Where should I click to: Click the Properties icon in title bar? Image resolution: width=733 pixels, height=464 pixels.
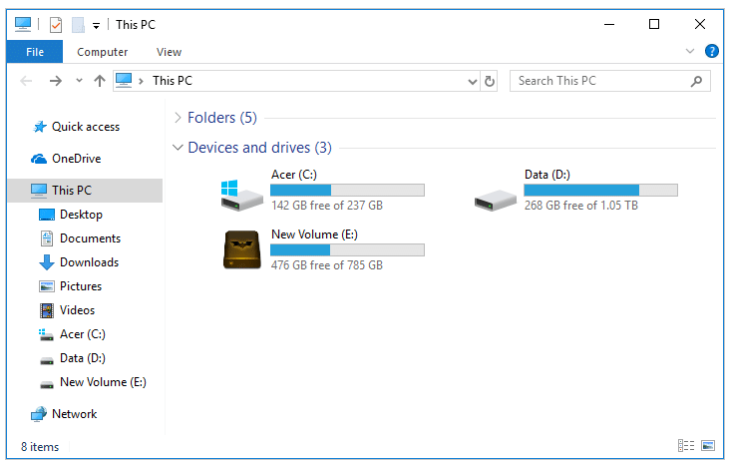56,25
